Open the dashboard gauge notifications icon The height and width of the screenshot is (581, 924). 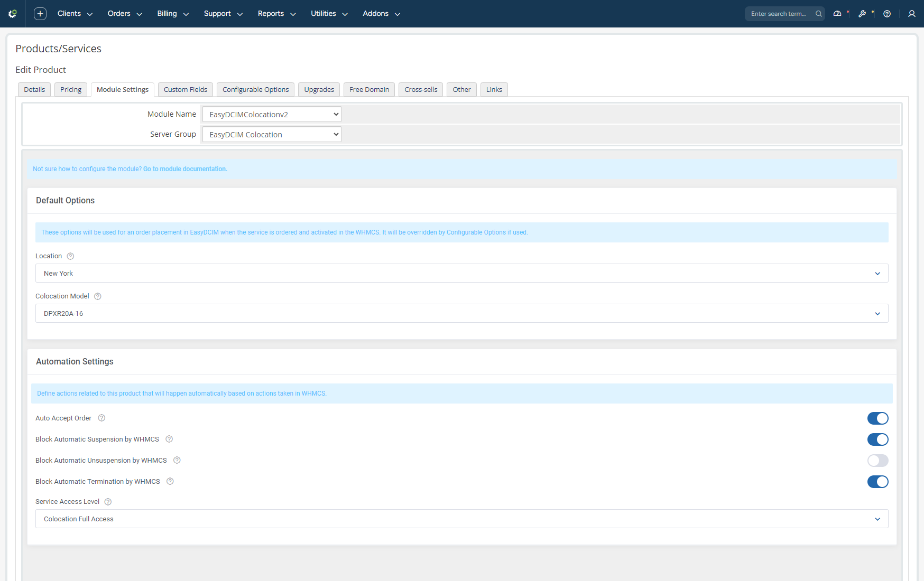point(837,14)
